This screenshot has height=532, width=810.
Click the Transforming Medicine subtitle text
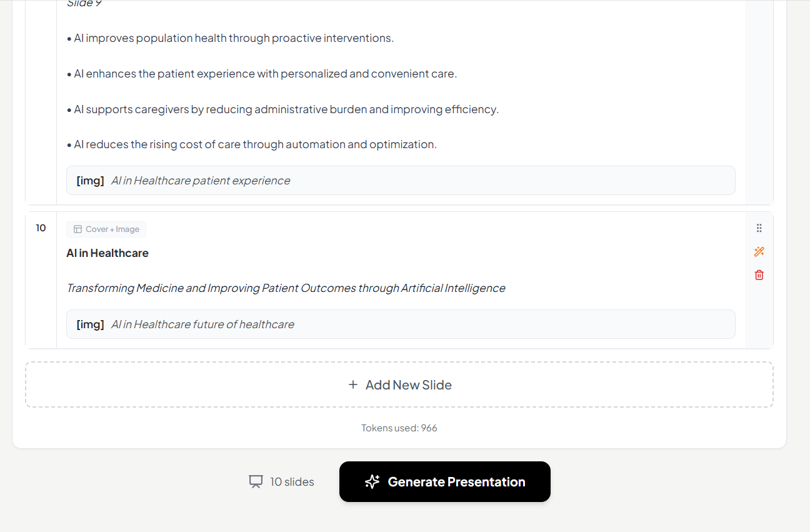pyautogui.click(x=286, y=288)
